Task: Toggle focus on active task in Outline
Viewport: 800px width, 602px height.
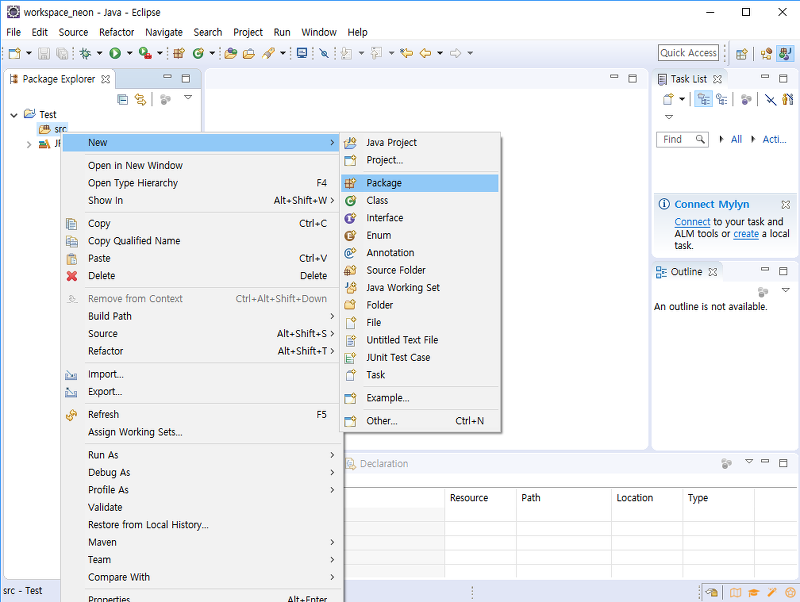Action: [763, 291]
